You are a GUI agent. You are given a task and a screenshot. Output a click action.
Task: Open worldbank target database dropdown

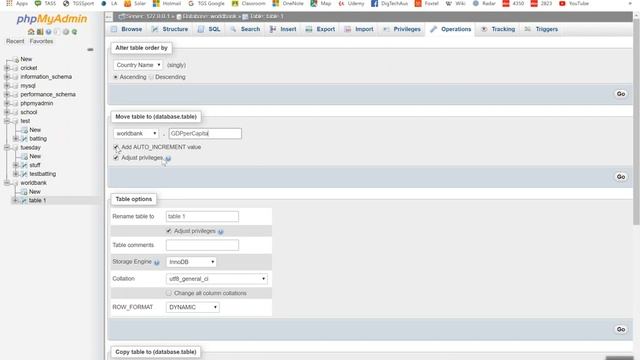[x=136, y=133]
